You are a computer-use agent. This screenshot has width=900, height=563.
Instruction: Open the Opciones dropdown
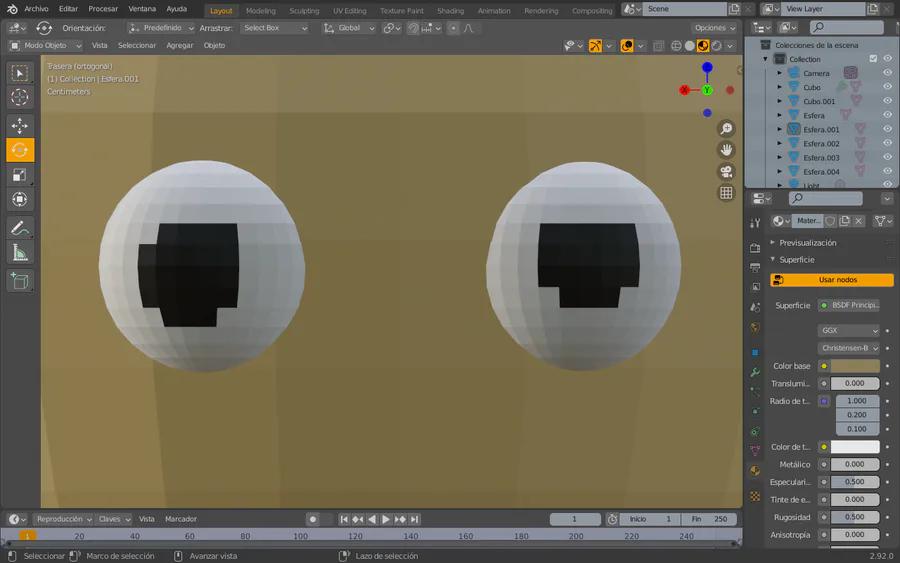(715, 28)
